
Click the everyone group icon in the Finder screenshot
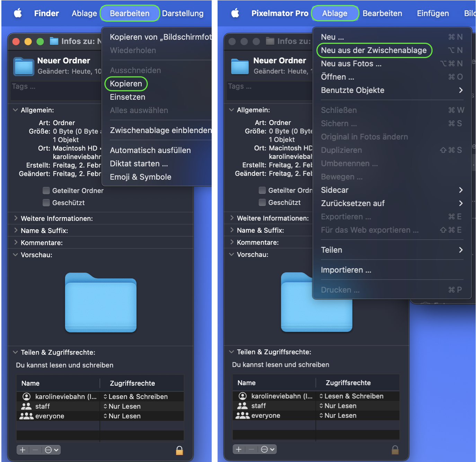tap(26, 416)
